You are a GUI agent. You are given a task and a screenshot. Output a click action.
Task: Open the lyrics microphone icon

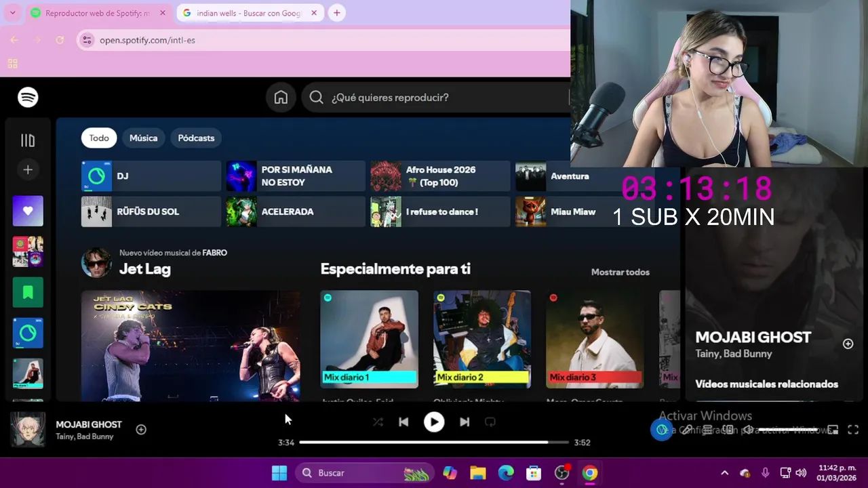coord(687,430)
